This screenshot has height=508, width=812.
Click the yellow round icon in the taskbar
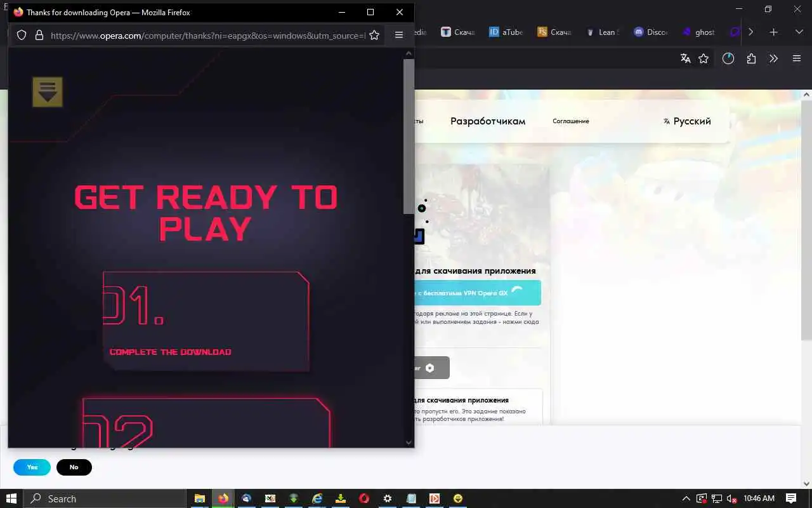point(458,498)
